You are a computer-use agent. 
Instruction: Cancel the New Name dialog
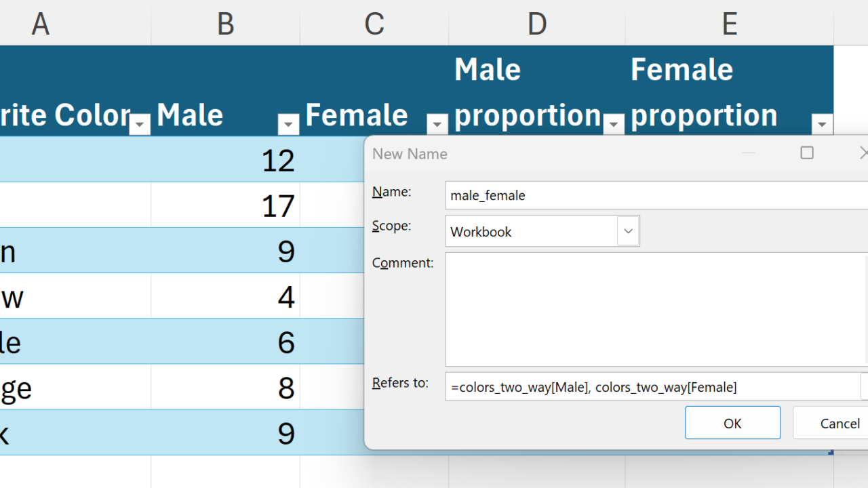click(839, 423)
